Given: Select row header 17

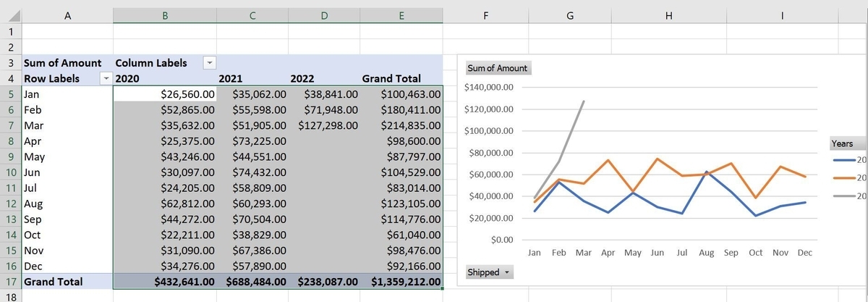Looking at the screenshot, I should (x=10, y=282).
